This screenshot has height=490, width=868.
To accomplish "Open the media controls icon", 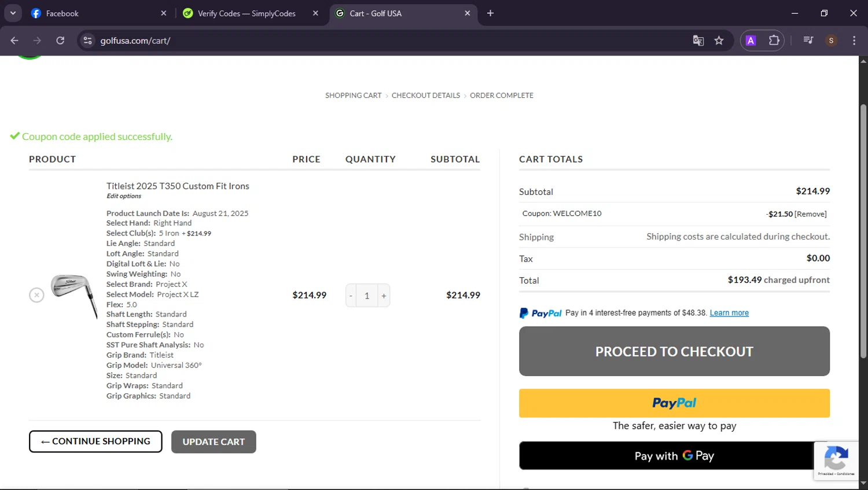I will coord(808,40).
